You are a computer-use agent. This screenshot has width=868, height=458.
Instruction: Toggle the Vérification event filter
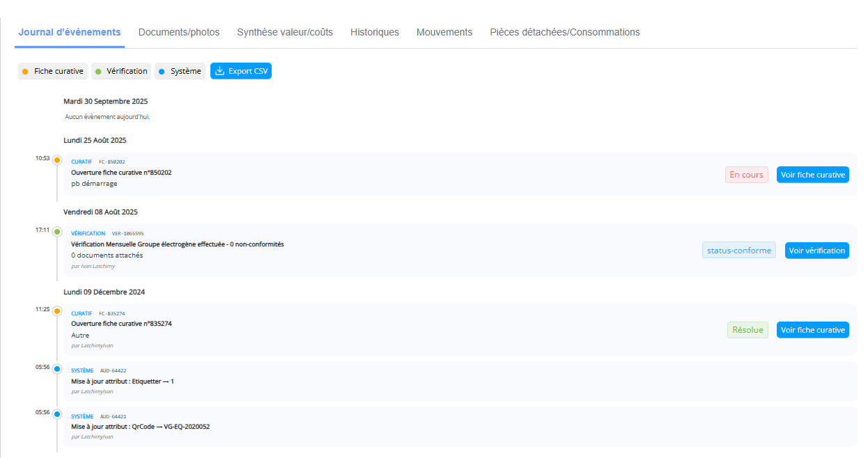(121, 71)
